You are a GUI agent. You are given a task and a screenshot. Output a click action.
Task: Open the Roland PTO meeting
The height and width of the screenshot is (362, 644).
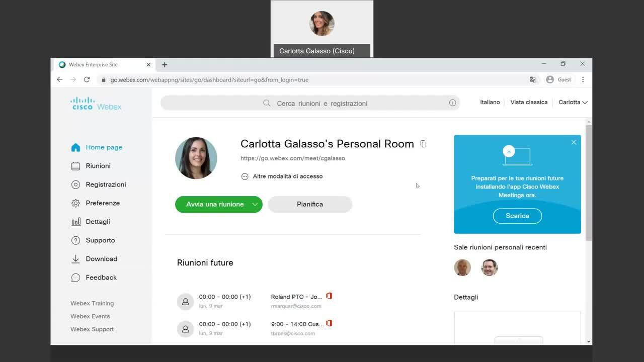point(296,297)
